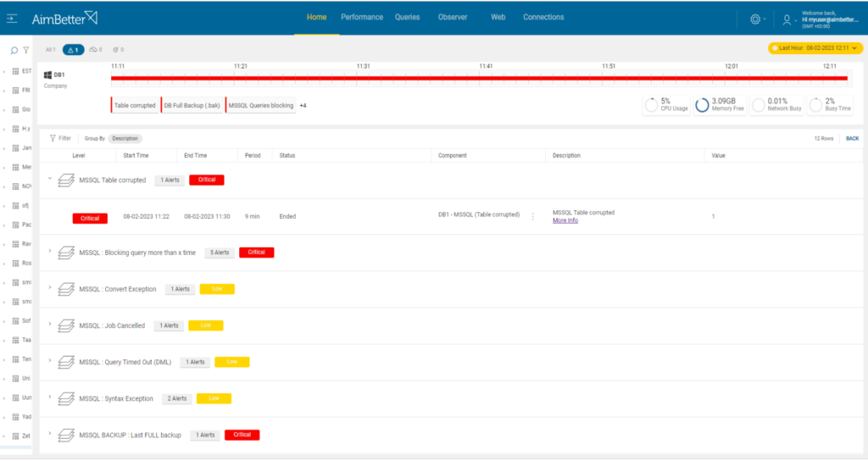The height and width of the screenshot is (461, 868).
Task: Open the user profile icon menu
Action: click(787, 20)
